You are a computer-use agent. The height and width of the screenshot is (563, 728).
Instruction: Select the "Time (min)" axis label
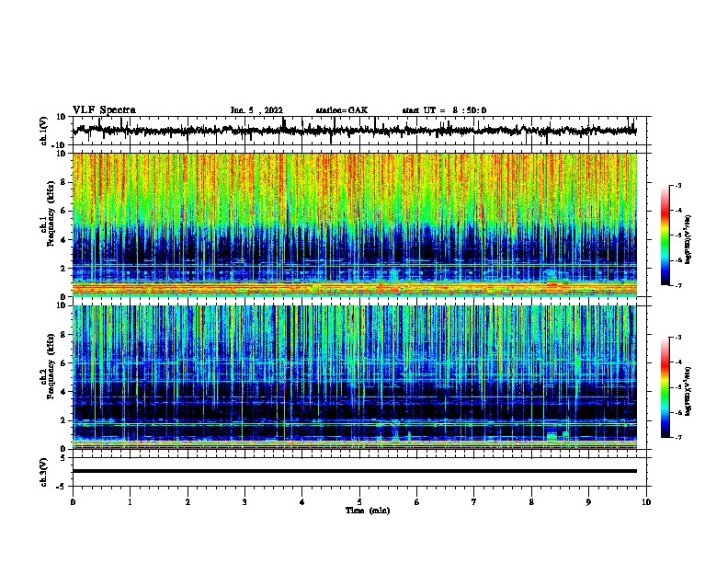click(x=368, y=511)
